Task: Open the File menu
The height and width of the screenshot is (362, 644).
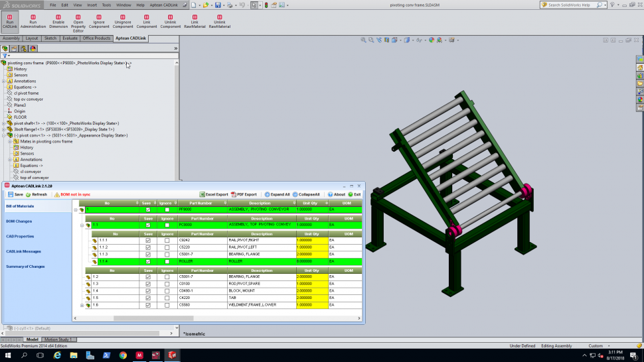Action: [x=52, y=5]
